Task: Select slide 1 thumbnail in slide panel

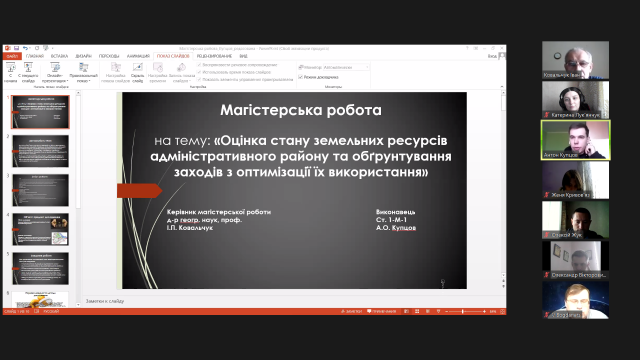Action: pos(40,112)
